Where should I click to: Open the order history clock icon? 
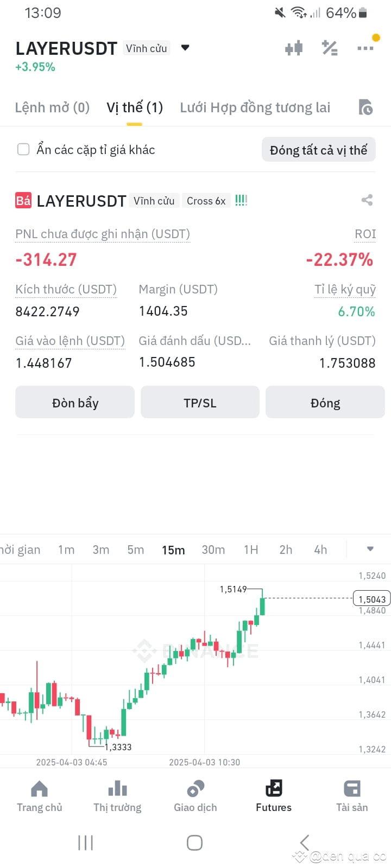coord(366,107)
